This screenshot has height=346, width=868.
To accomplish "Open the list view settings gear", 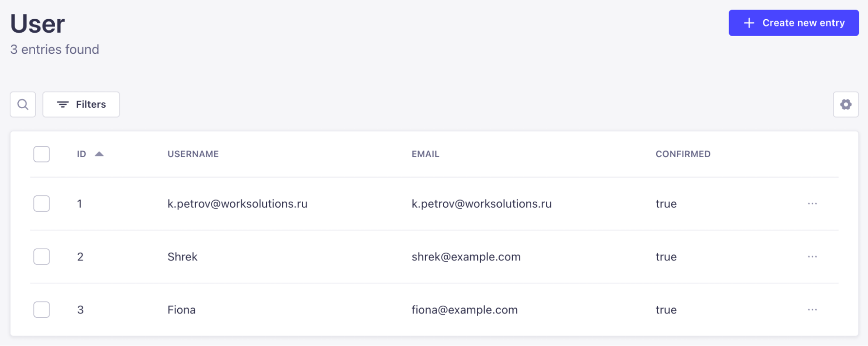I will pyautogui.click(x=845, y=104).
